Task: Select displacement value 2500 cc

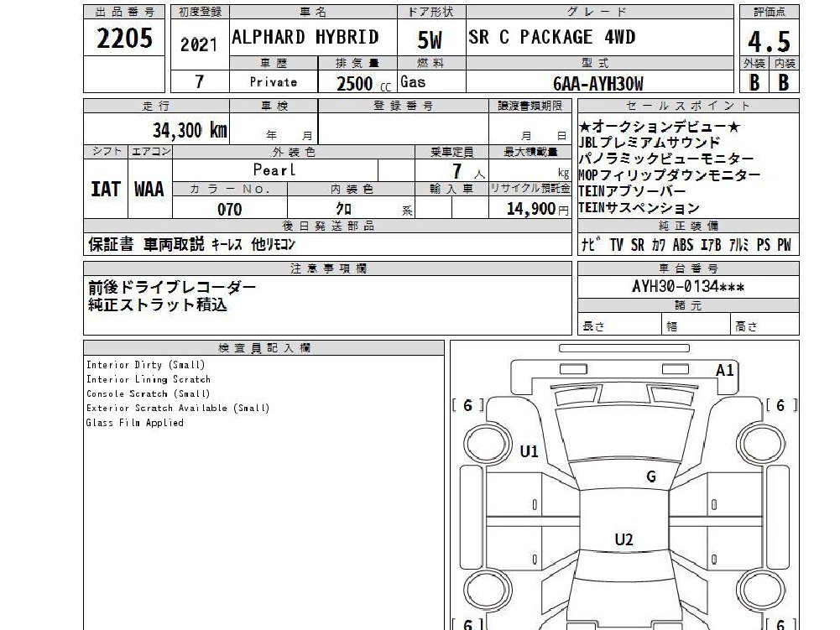Action: [363, 84]
